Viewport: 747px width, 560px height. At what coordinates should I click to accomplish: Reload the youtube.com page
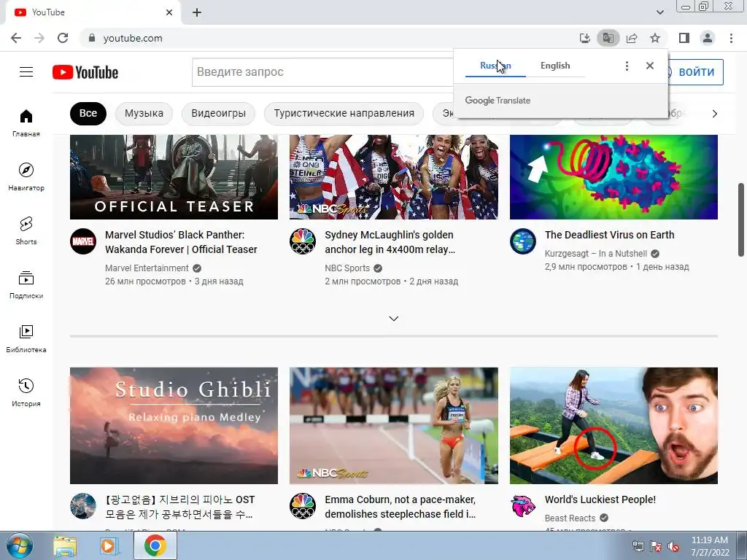pyautogui.click(x=63, y=38)
